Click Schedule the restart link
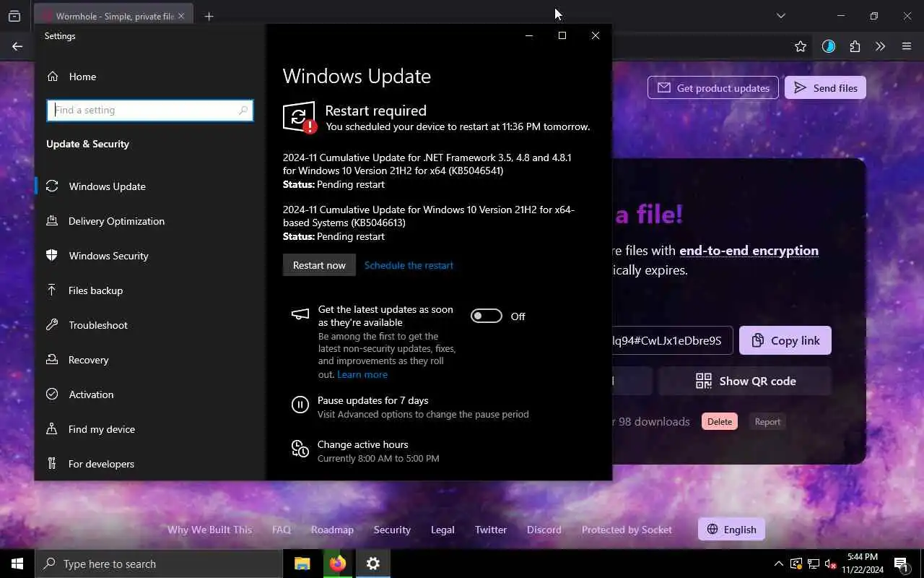This screenshot has width=924, height=578. (409, 265)
